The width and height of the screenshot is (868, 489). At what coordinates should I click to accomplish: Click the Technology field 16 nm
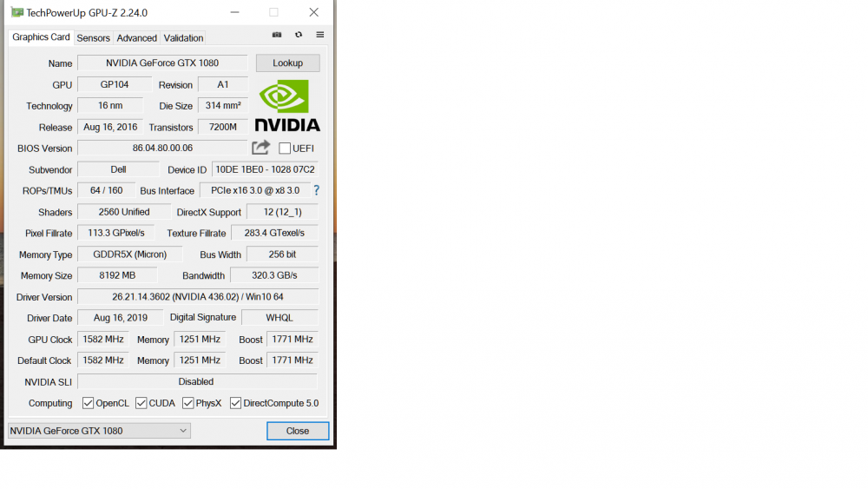[x=110, y=106]
